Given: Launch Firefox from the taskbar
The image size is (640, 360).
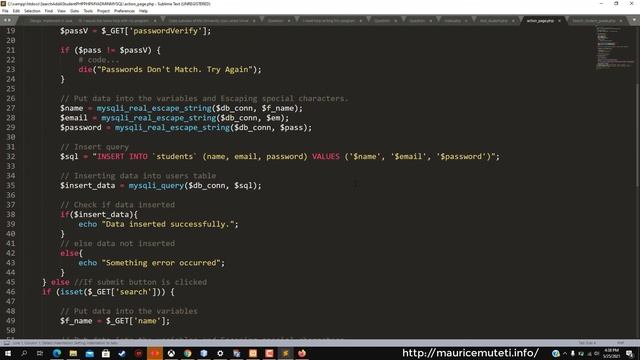Looking at the screenshot, I should (x=302, y=353).
